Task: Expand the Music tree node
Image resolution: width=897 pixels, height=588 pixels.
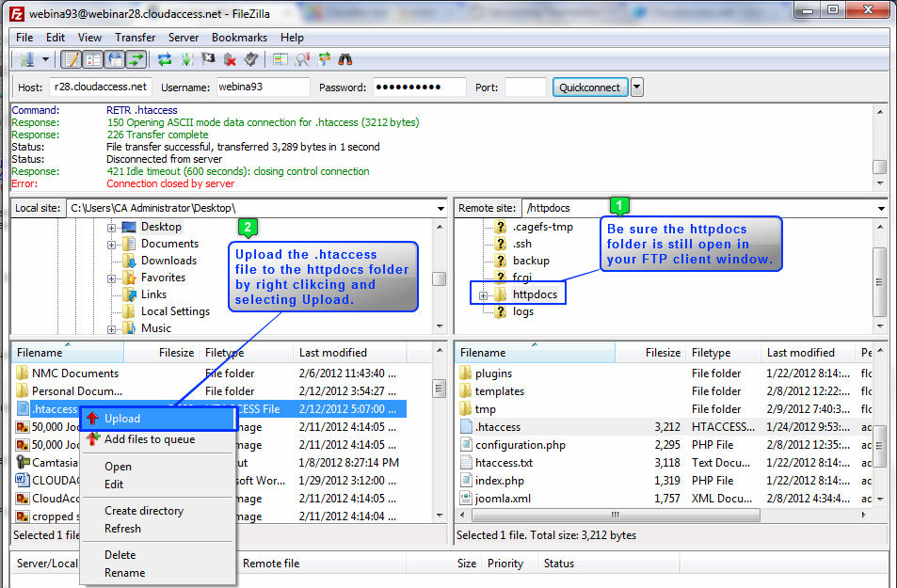Action: [111, 329]
